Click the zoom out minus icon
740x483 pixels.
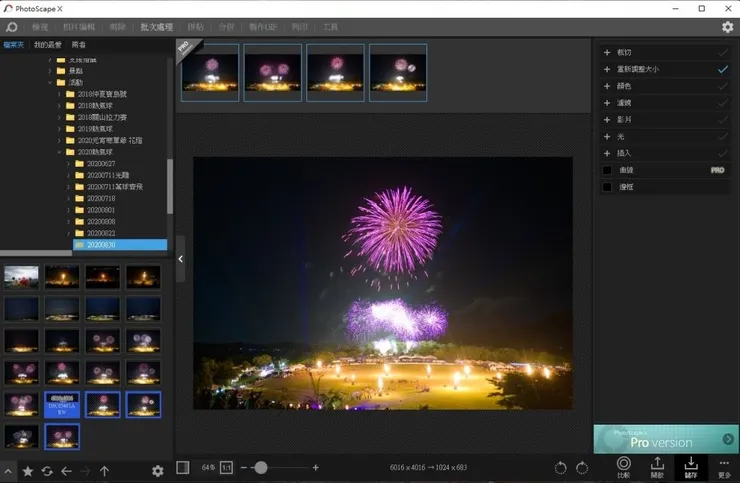coord(244,467)
